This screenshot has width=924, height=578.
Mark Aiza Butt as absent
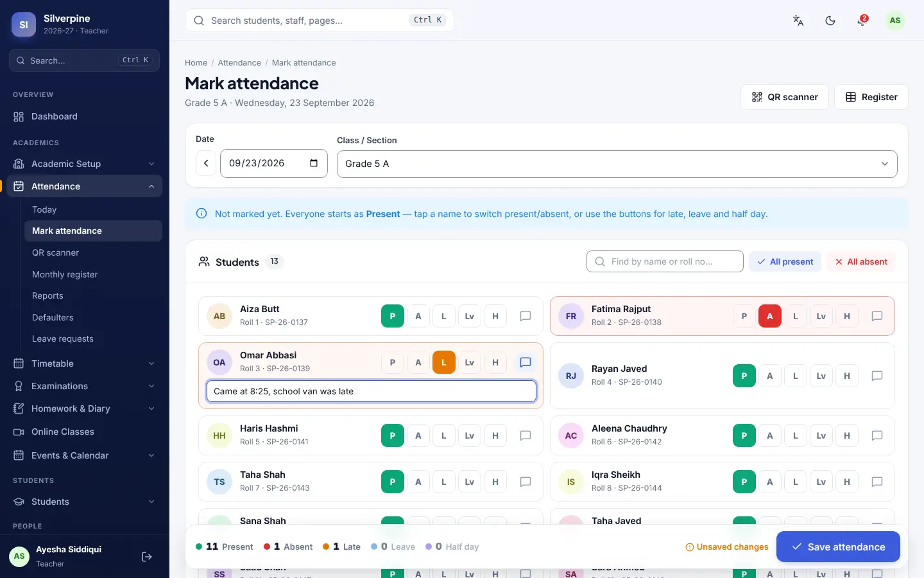tap(418, 316)
